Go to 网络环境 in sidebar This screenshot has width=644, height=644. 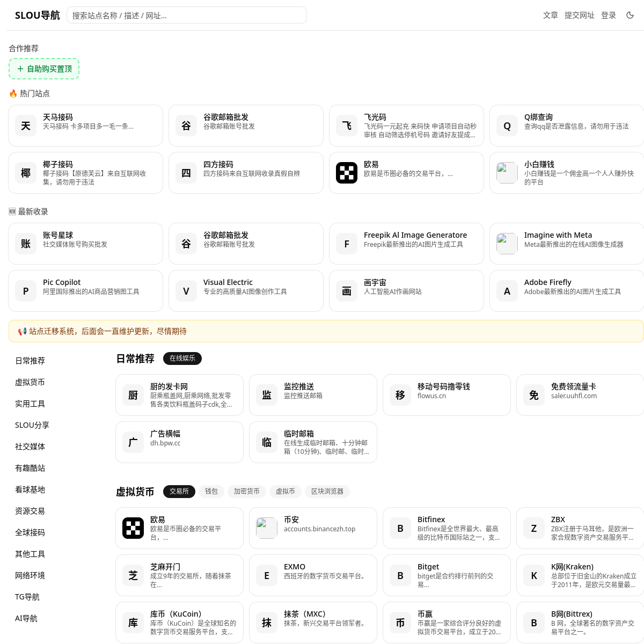(30, 575)
